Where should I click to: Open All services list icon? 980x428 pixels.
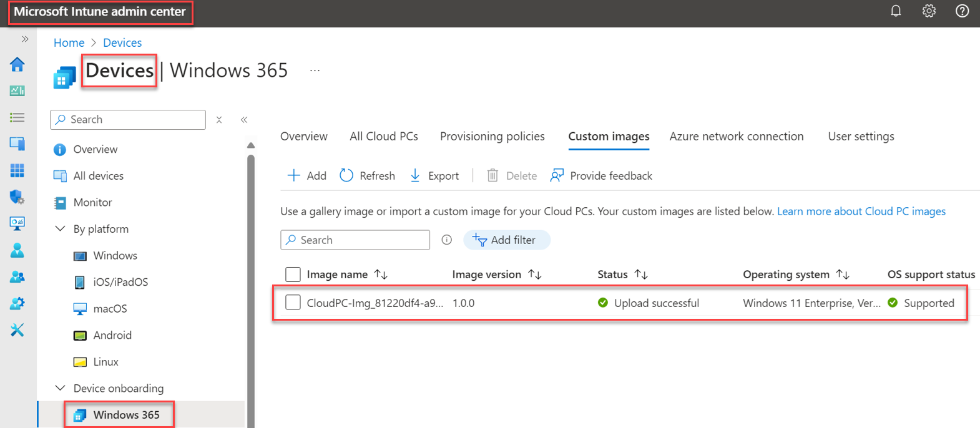[x=17, y=117]
